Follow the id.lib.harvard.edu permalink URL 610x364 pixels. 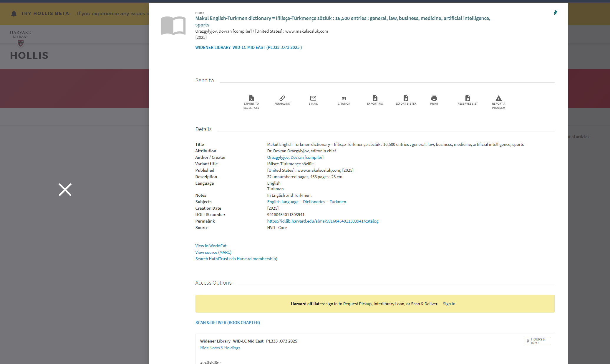point(323,221)
